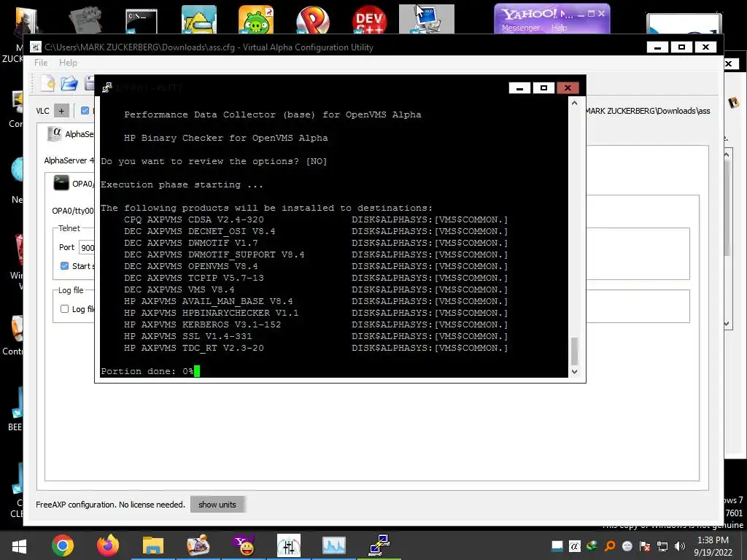Open the selected computer network desktop icon

click(426, 19)
